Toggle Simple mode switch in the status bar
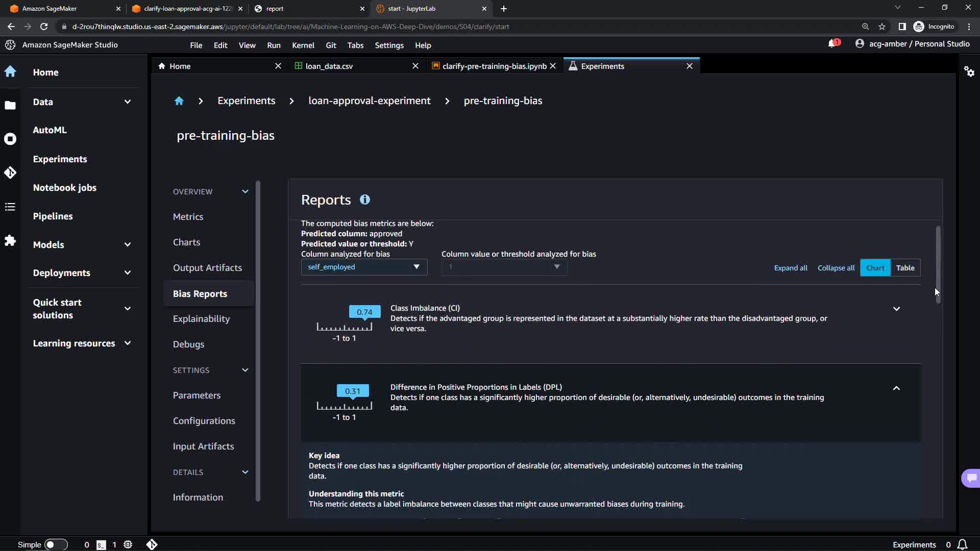This screenshot has height=551, width=980. 56,544
